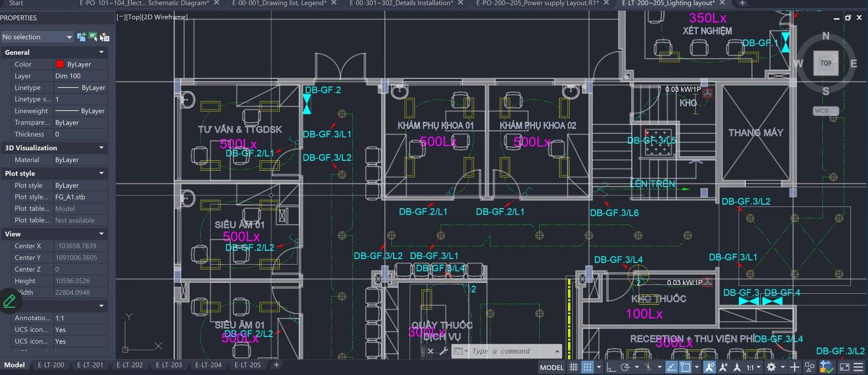Switch to the Model layout tab
The image size is (868, 375).
point(14,365)
